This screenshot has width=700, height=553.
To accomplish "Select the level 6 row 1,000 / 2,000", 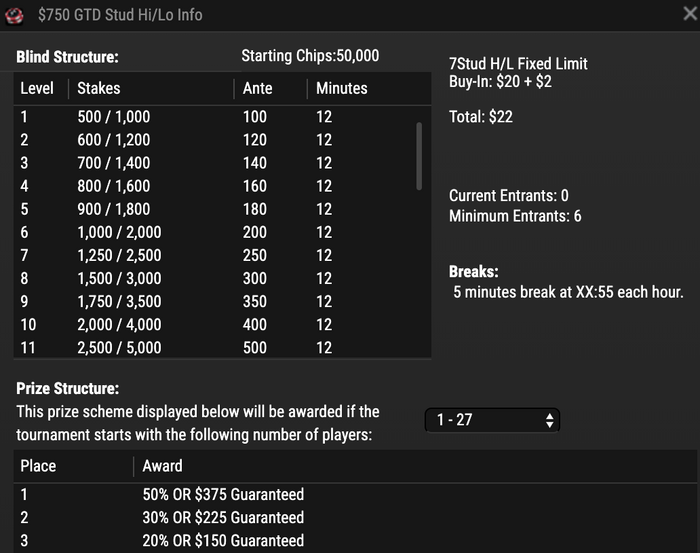I will click(x=214, y=233).
